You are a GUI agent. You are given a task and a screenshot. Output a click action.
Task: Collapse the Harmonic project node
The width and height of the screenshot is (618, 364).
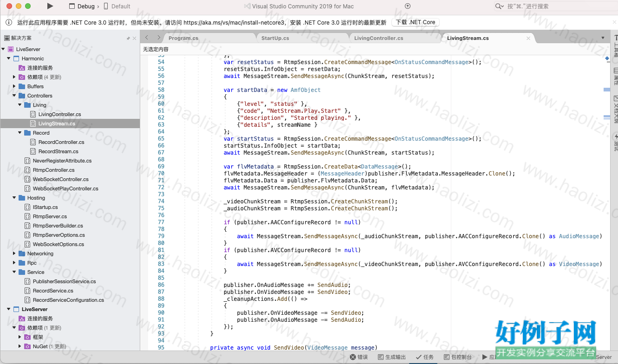pos(9,58)
